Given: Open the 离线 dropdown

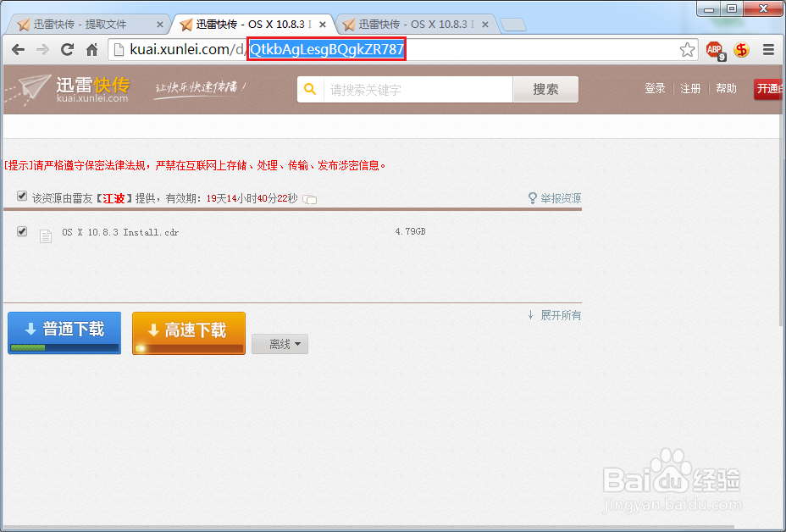Looking at the screenshot, I should (x=280, y=344).
